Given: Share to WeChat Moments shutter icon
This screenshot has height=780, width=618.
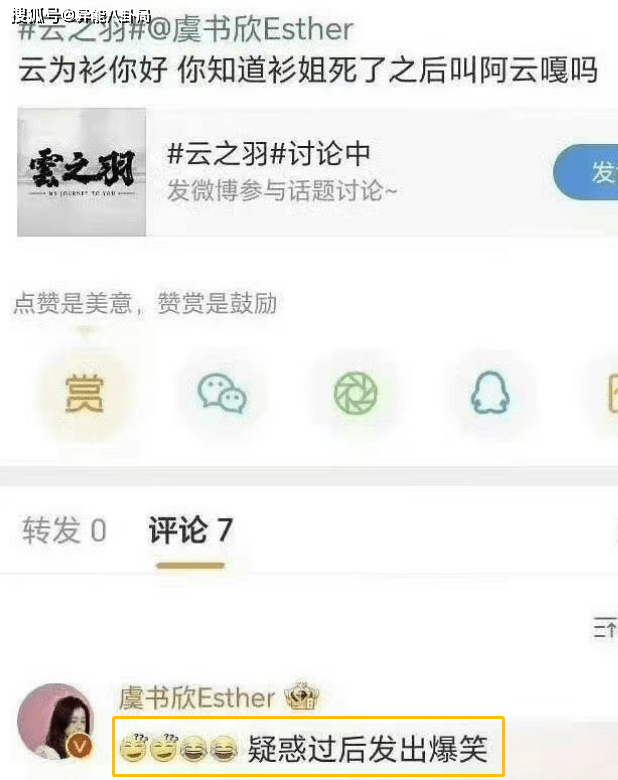Looking at the screenshot, I should 355,393.
